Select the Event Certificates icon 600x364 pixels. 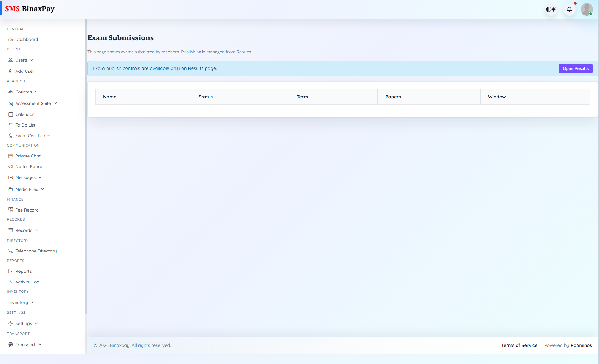point(11,136)
